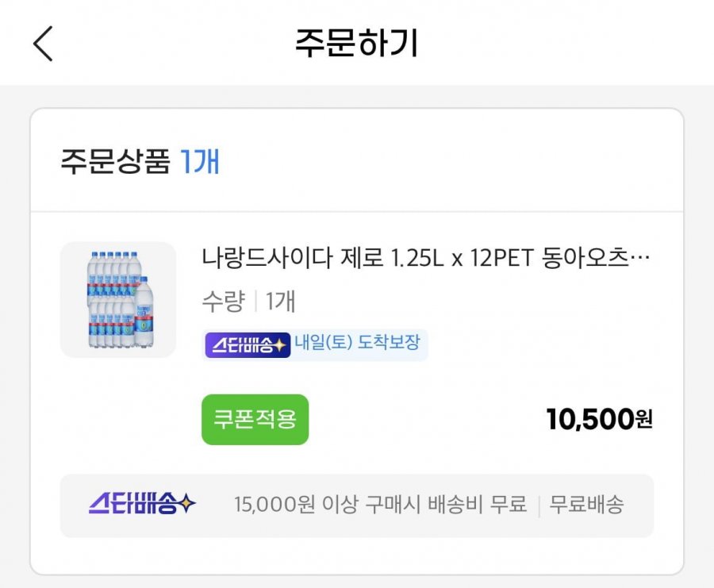Click the 무료배송 label
The height and width of the screenshot is (588, 714).
(587, 505)
